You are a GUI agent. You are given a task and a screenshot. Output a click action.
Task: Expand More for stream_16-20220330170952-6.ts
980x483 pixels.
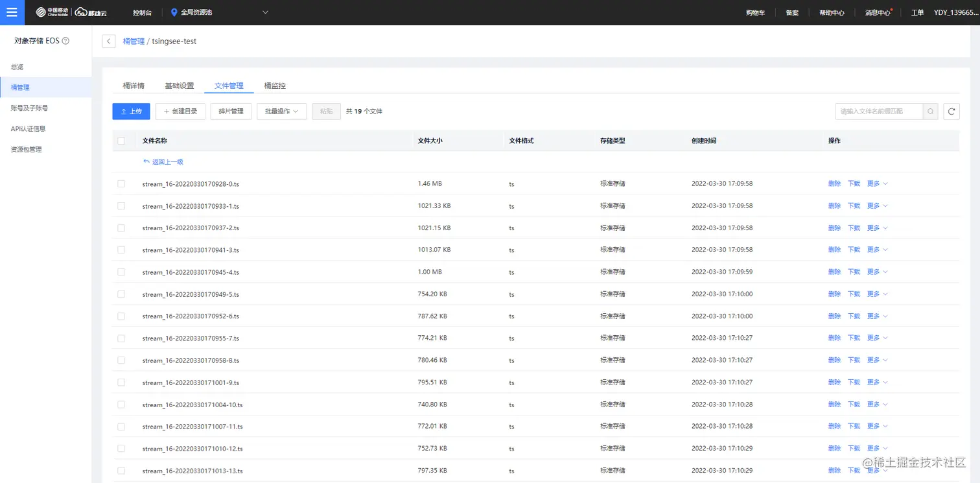pyautogui.click(x=878, y=316)
